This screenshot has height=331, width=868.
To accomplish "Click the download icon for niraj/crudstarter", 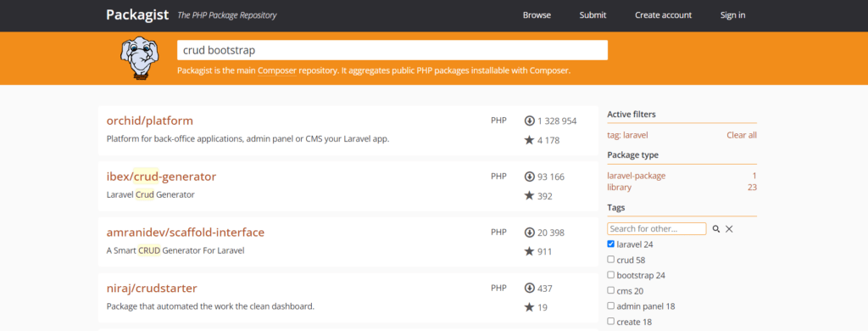I will point(529,289).
